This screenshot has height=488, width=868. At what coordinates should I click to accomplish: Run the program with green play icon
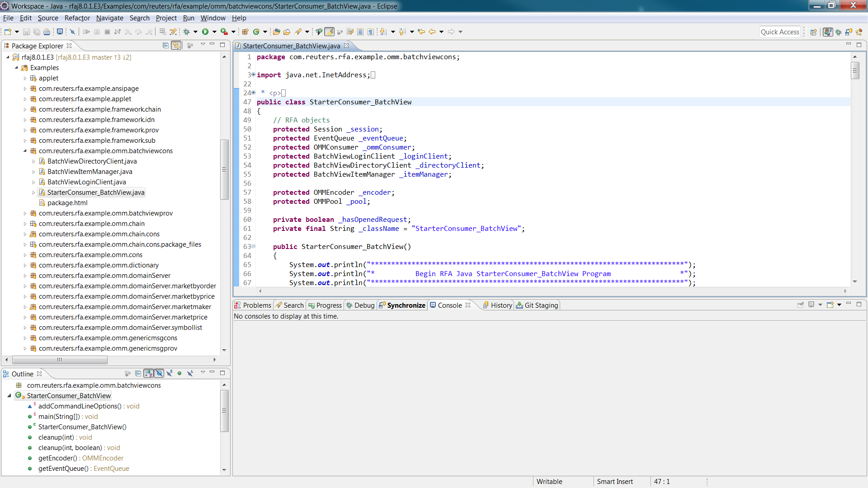tap(205, 32)
